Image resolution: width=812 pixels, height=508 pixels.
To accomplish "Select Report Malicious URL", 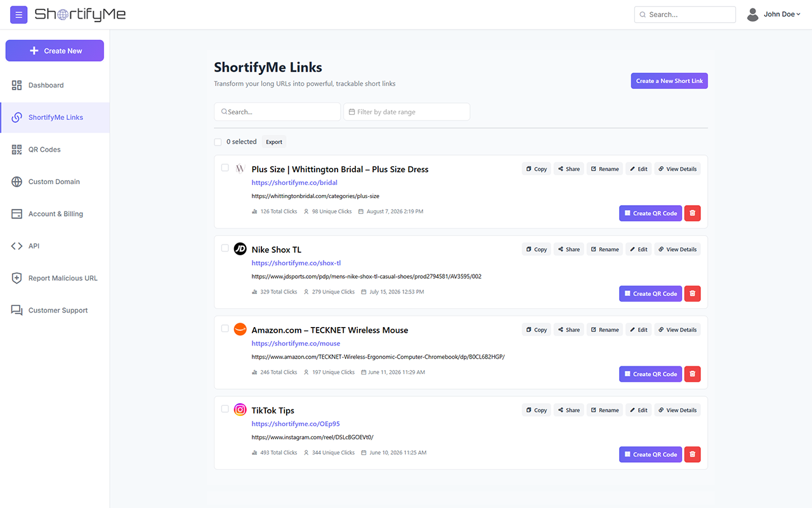I will click(55, 278).
